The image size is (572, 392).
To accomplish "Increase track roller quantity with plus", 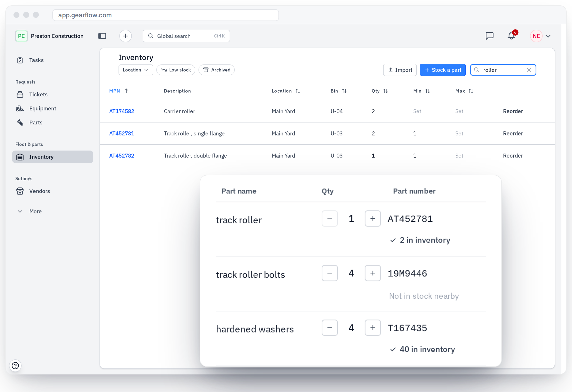I will [x=373, y=219].
